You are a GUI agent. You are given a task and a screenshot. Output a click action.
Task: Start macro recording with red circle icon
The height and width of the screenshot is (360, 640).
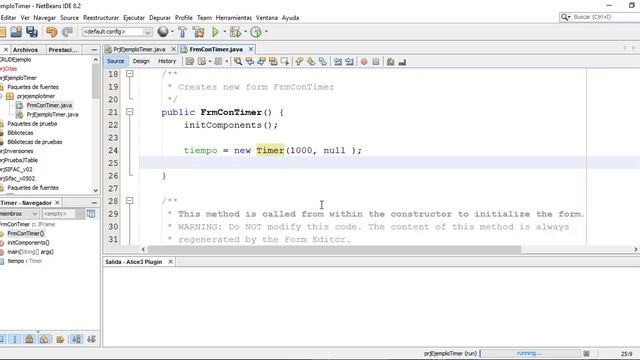pos(364,62)
